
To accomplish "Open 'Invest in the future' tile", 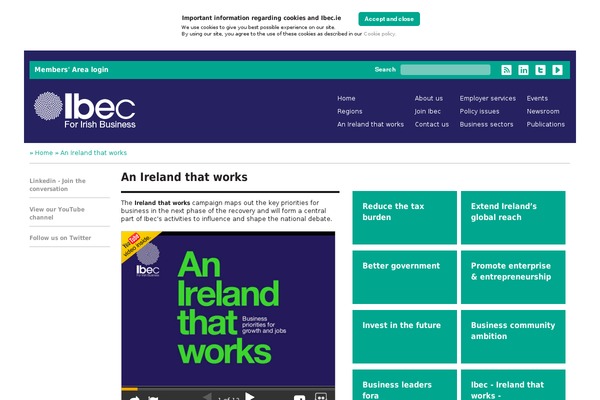I will [x=404, y=336].
